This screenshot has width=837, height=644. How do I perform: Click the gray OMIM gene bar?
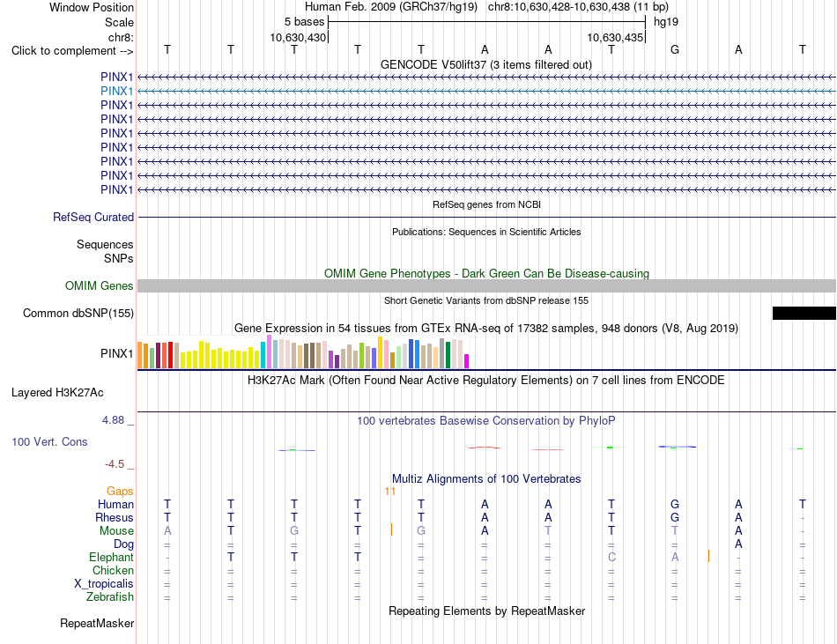486,286
